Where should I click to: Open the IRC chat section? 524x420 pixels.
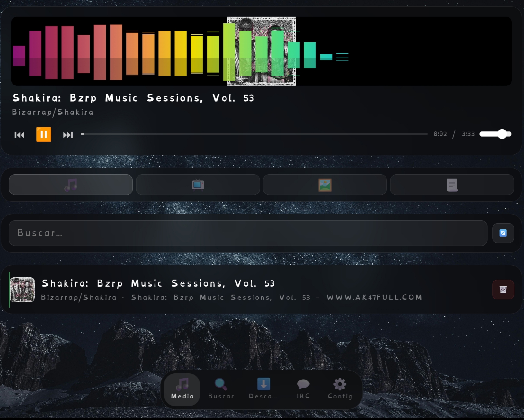tap(303, 389)
